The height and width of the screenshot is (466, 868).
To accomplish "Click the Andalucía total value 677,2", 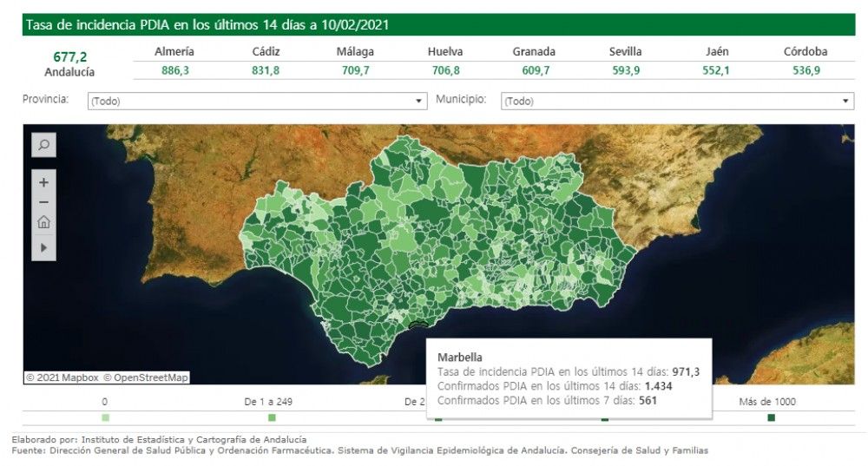I will click(69, 56).
